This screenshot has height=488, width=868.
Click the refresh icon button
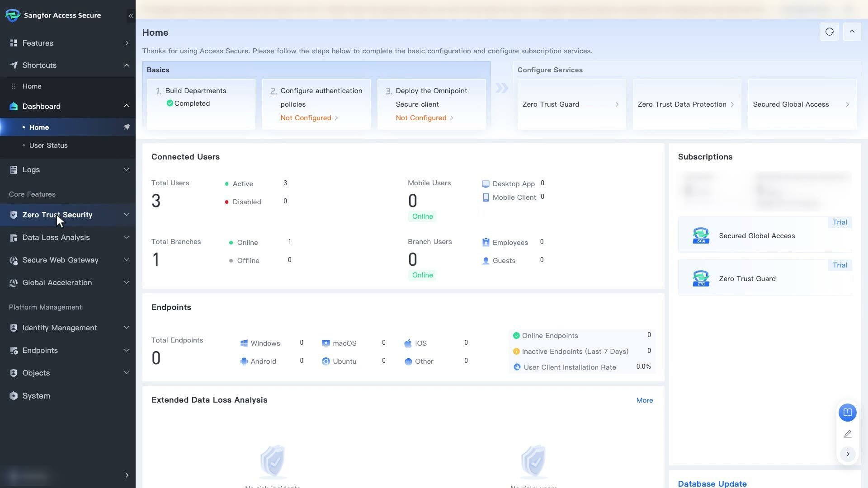[x=829, y=32]
